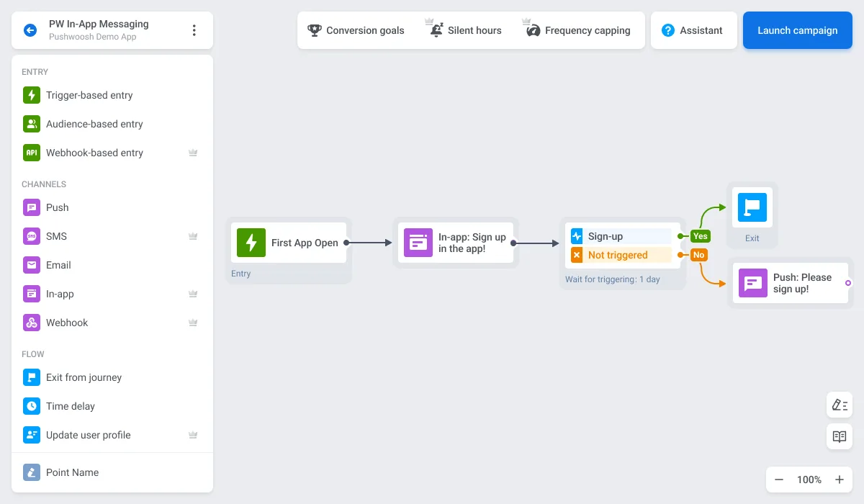Select the Push channel icon in sidebar
Screen dimensions: 864x504
tap(32, 207)
